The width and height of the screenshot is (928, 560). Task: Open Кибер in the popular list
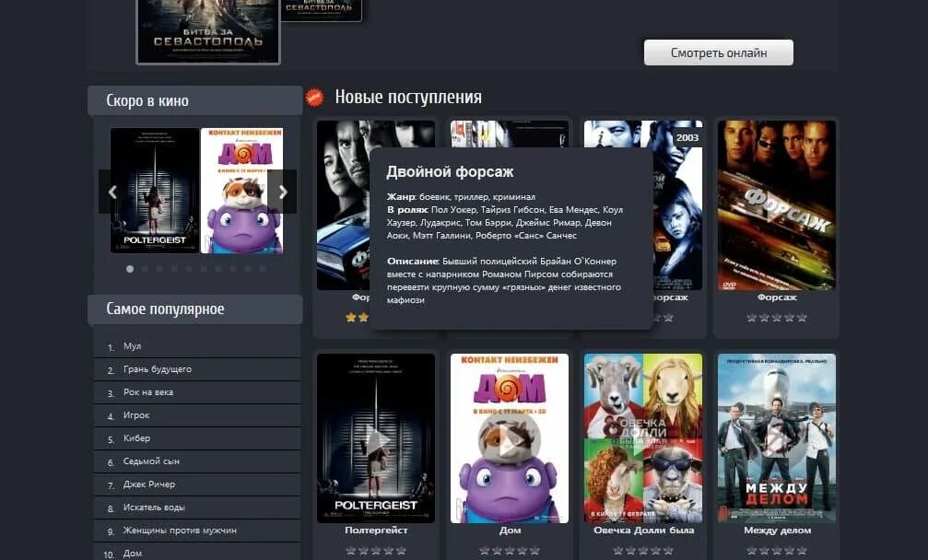coord(136,438)
